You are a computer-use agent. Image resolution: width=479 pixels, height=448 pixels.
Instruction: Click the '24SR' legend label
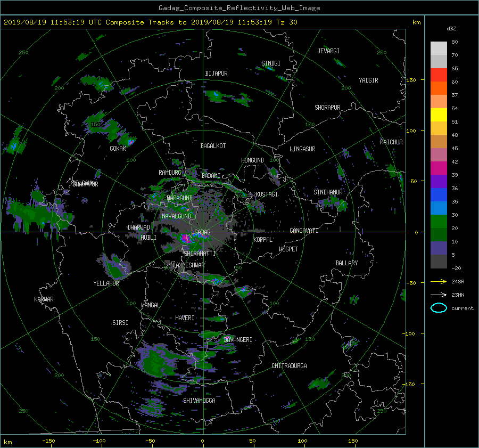tap(458, 282)
